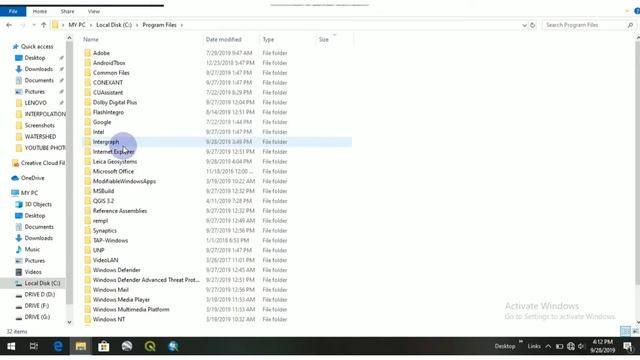Open Task View on taskbar

34,347
